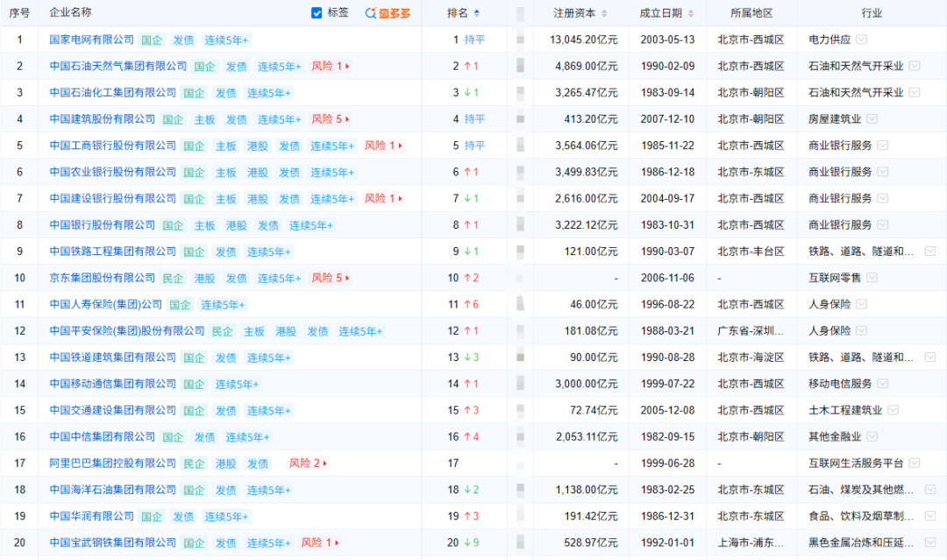Open 中国海洋石油集团有限公司 link
The image size is (947, 560).
pos(113,489)
